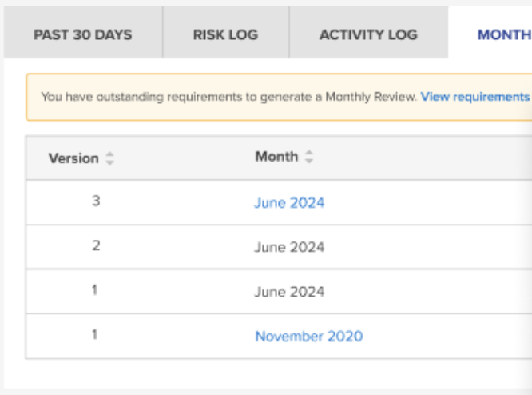This screenshot has height=395, width=532.
Task: Sort table by Version column arrows
Action: point(109,158)
